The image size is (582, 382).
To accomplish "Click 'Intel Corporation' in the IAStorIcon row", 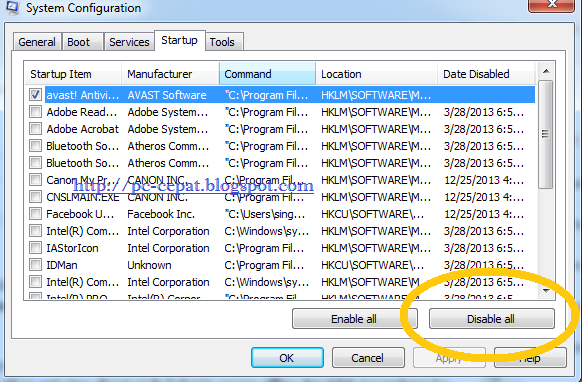I will pyautogui.click(x=169, y=248).
